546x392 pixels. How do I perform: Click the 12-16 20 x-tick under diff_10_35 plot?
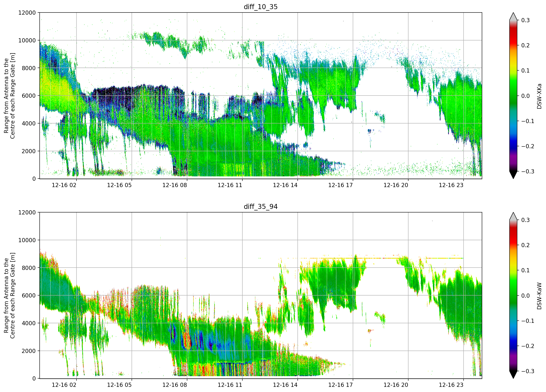tap(396, 185)
